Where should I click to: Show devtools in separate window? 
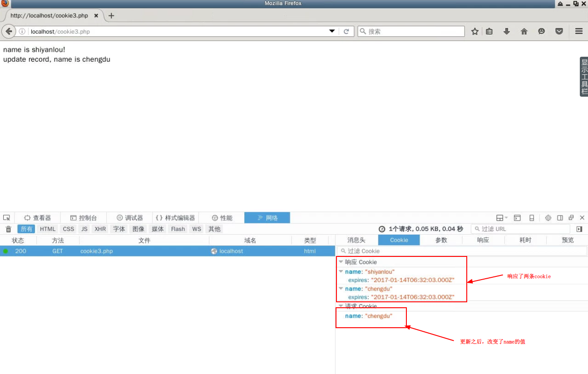pos(571,218)
